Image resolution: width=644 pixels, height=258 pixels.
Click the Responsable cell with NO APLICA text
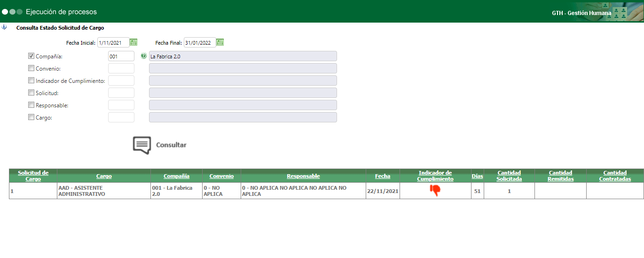click(303, 191)
